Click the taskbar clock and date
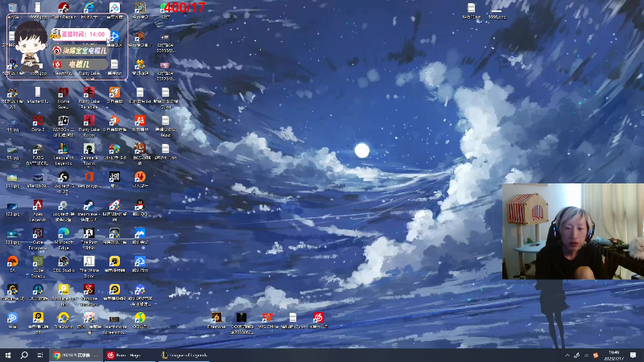The image size is (644, 362). [614, 356]
